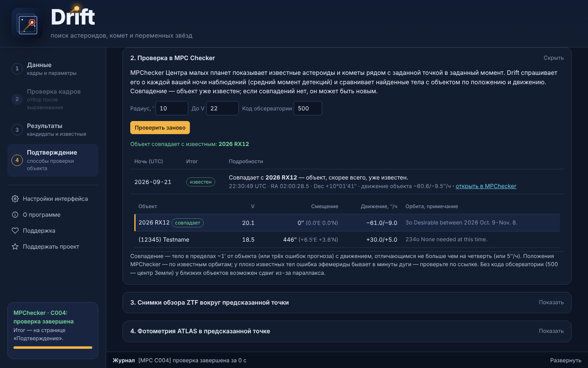Select the (12345) Testname object row
The height and width of the screenshot is (368, 588).
347,240
